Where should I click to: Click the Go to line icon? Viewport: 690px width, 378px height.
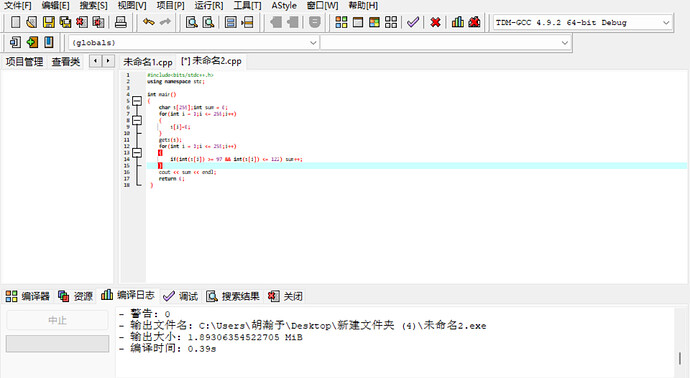247,22
